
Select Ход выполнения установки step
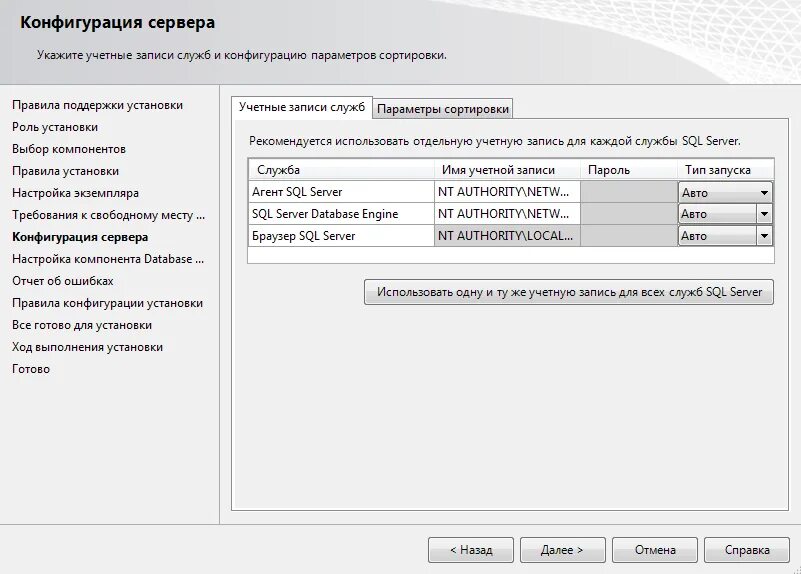[x=87, y=347]
